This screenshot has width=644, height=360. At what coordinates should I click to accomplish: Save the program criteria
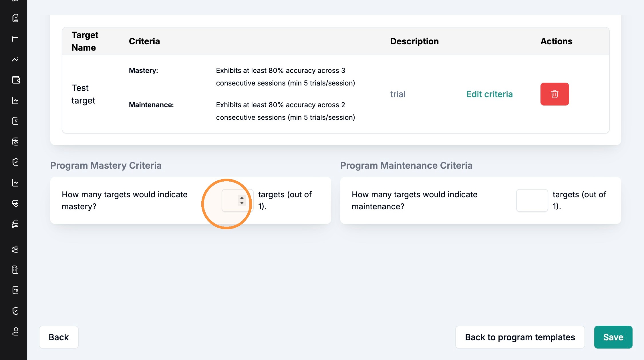613,337
